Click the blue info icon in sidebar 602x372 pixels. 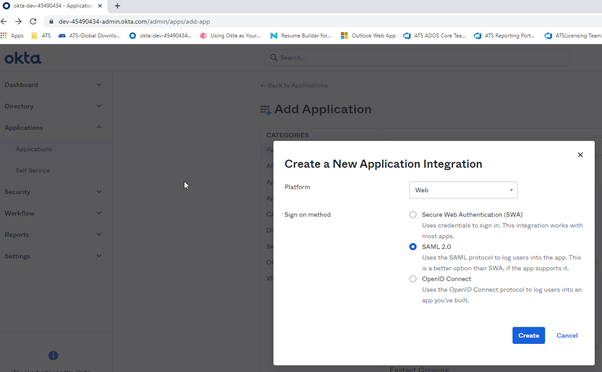(53, 355)
